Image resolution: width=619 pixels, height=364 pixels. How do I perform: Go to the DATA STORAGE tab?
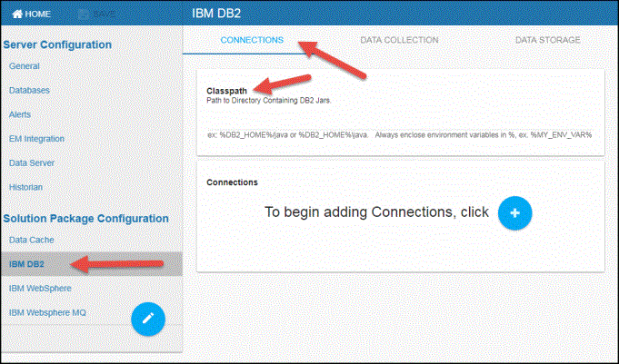pyautogui.click(x=547, y=40)
